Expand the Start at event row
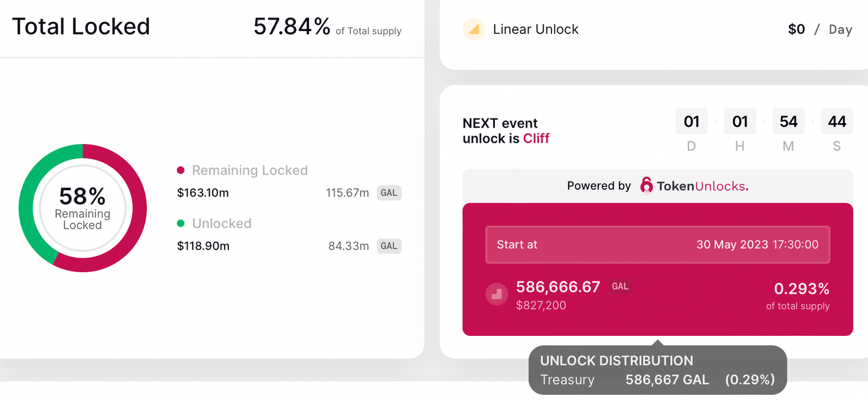868x402 pixels. pos(657,244)
